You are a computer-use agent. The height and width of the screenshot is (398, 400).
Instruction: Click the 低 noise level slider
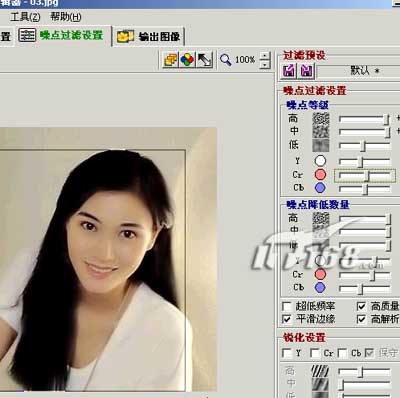[364, 146]
